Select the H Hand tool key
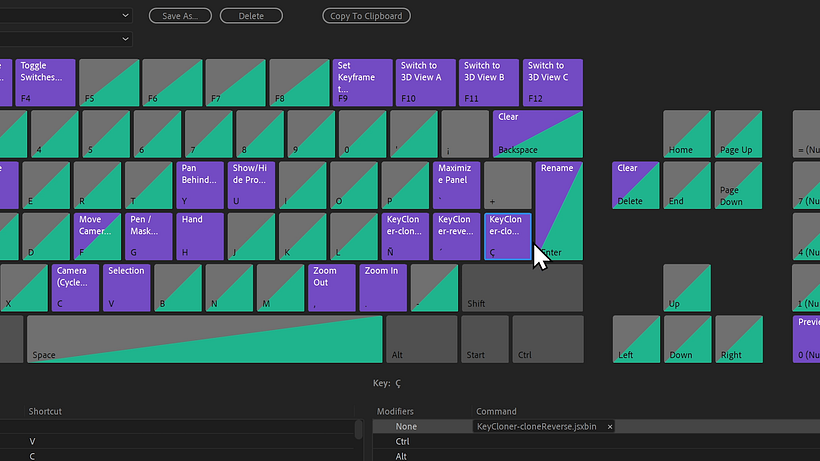Image resolution: width=820 pixels, height=461 pixels. coord(200,236)
